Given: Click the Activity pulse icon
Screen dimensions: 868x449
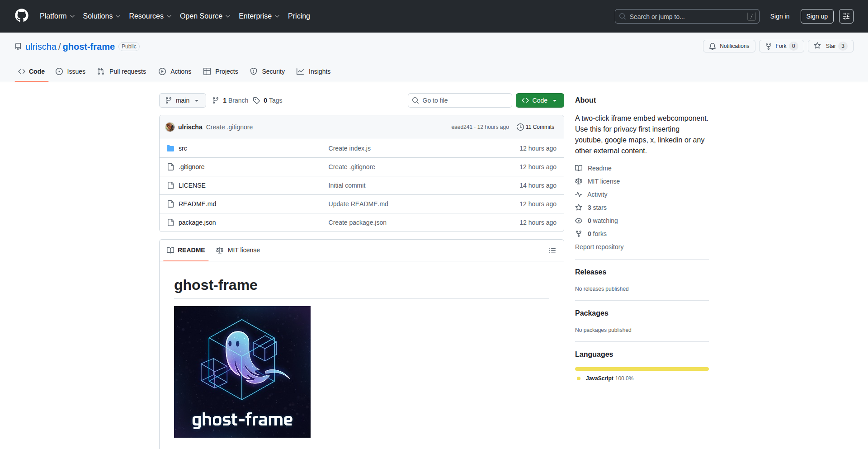Looking at the screenshot, I should [579, 194].
